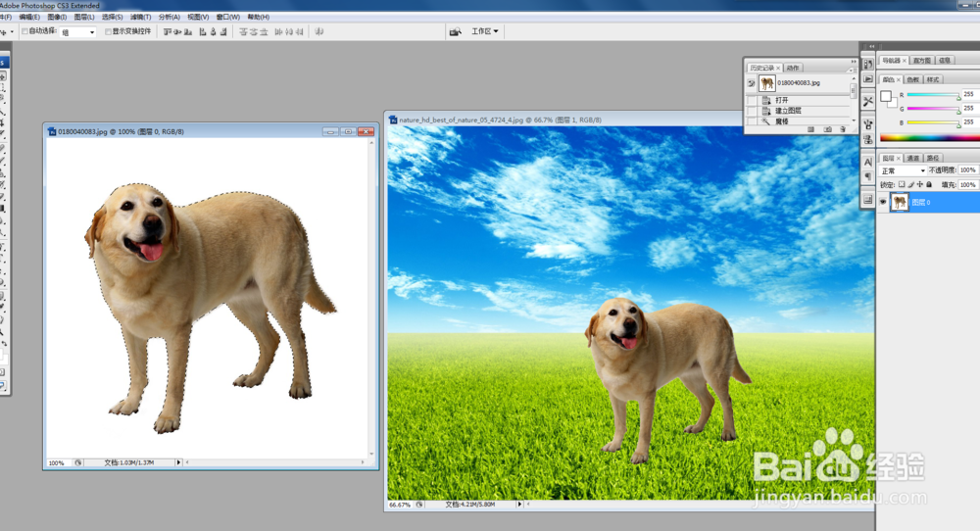Click the delete state trash icon in history panel
The width and height of the screenshot is (980, 531).
(843, 128)
